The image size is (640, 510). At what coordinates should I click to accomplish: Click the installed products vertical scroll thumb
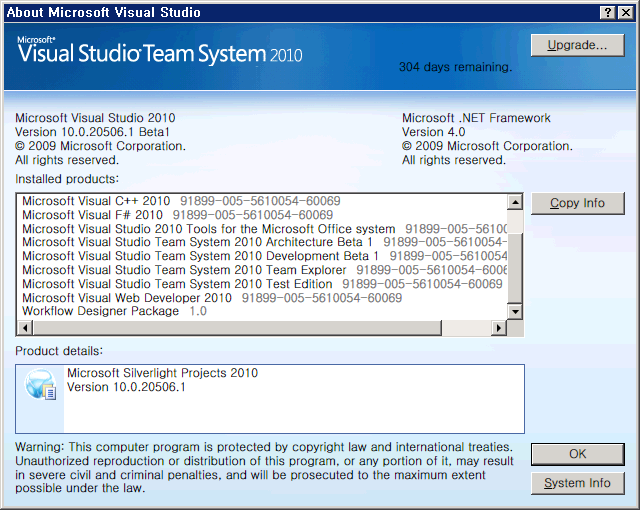tap(515, 268)
